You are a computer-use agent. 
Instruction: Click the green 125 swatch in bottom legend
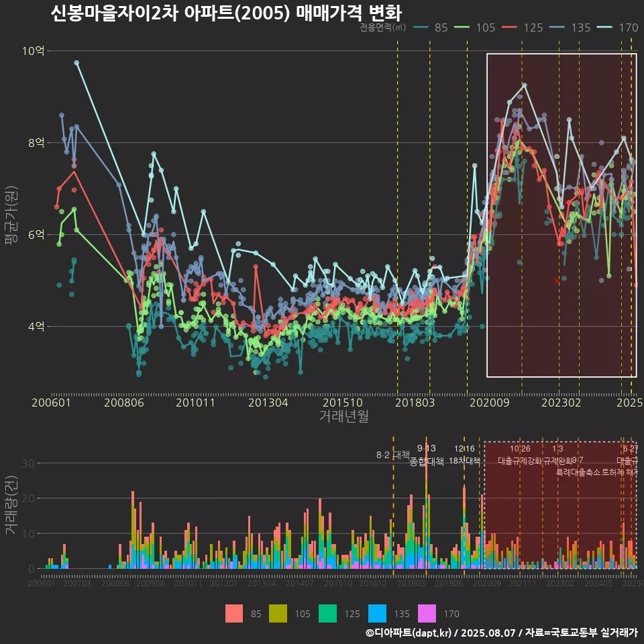click(x=327, y=614)
